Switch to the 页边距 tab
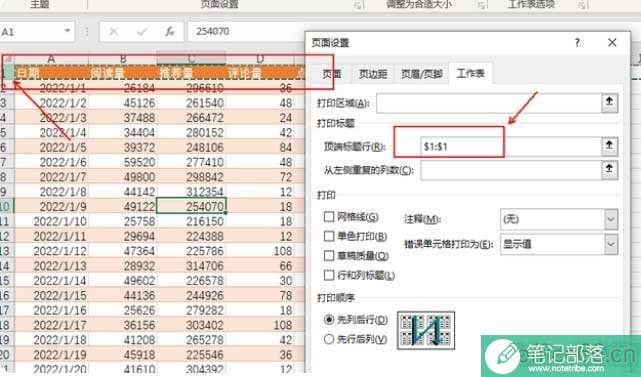 (373, 74)
